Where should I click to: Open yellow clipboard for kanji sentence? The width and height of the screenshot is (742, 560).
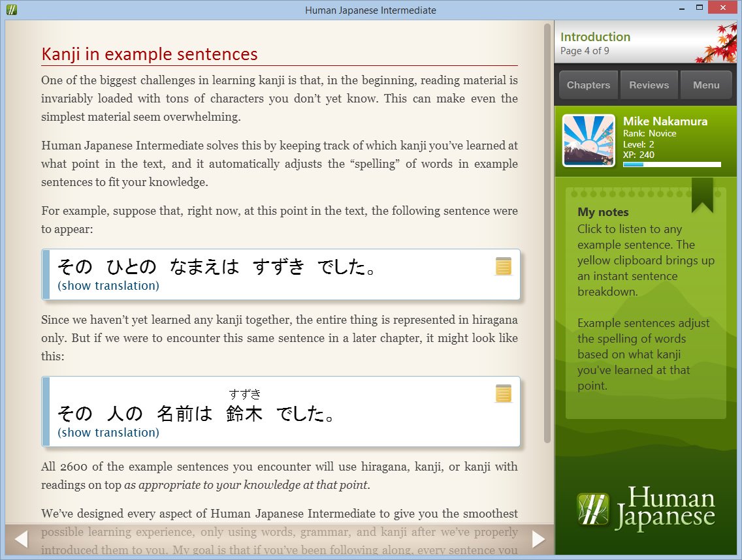tap(503, 394)
